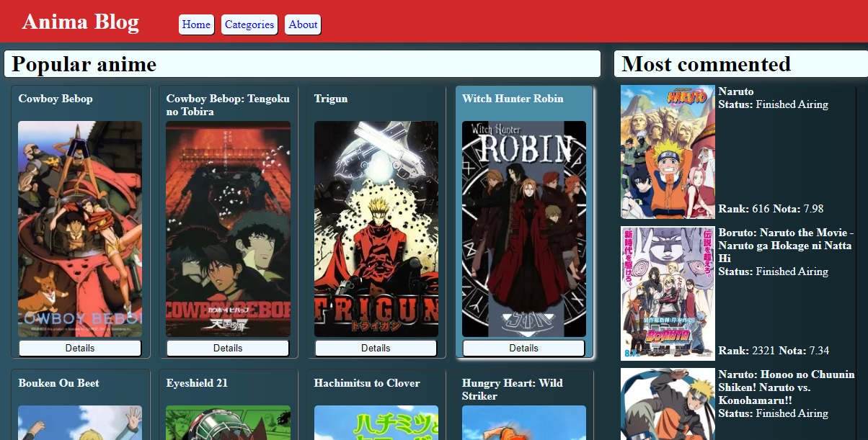The height and width of the screenshot is (440, 868).
Task: Click the Honoo no Chuunin Shiken cover
Action: tap(668, 404)
